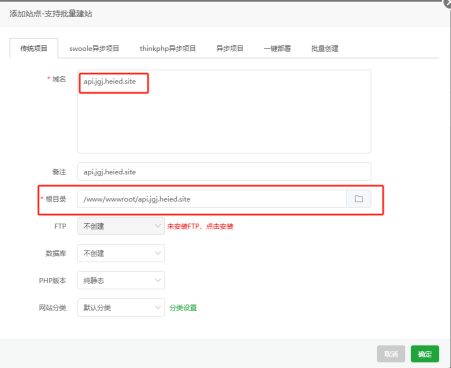Switch to 传统项目 tab

pos(34,49)
